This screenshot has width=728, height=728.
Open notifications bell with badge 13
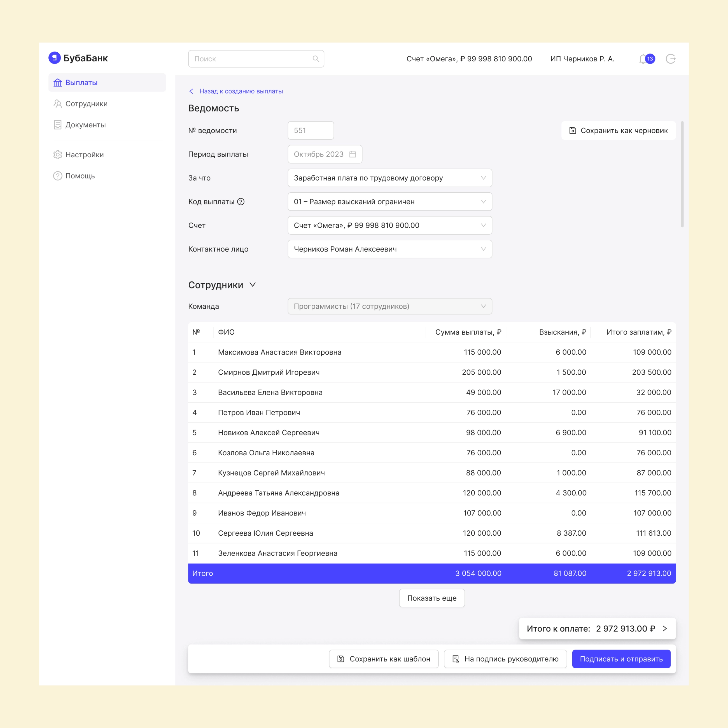tap(647, 59)
